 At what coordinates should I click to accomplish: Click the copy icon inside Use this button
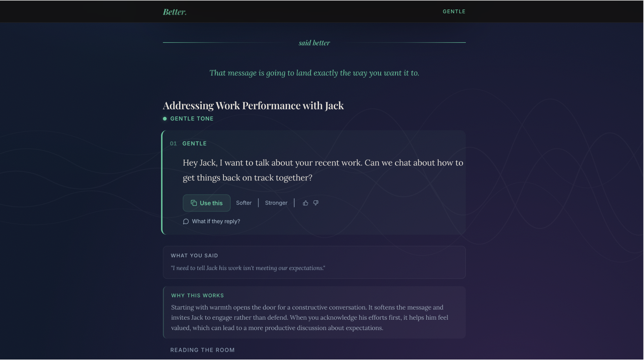point(194,203)
